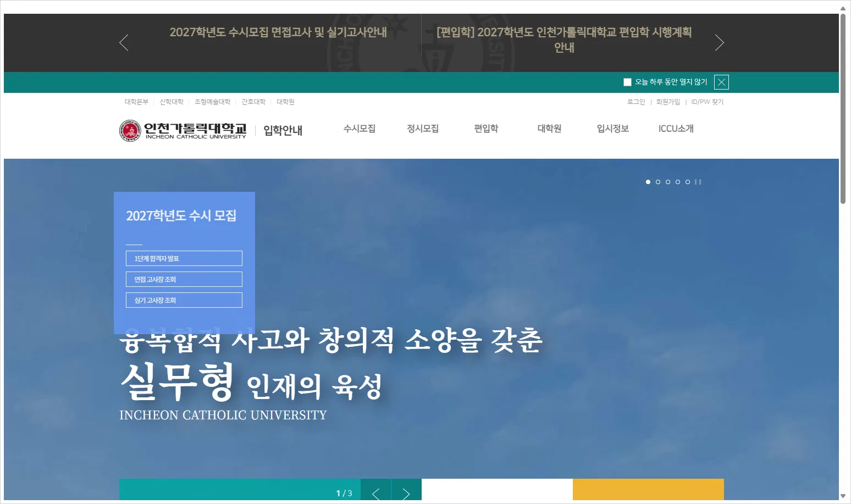This screenshot has height=504, width=851.
Task: Open 대학원 main menu
Action: 549,129
